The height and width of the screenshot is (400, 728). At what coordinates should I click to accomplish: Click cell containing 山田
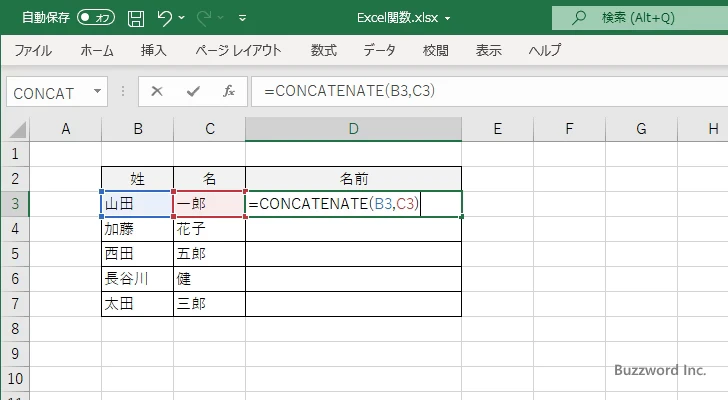(x=137, y=204)
